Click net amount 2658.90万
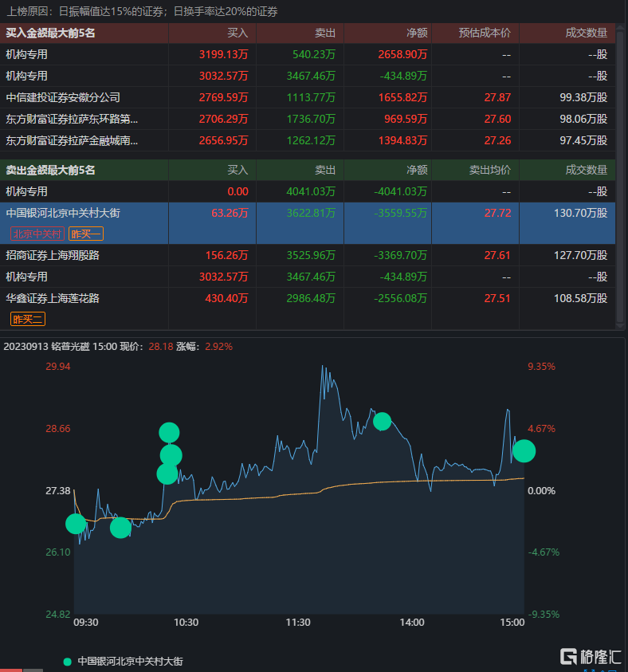Viewport: 628px width, 672px height. click(402, 54)
